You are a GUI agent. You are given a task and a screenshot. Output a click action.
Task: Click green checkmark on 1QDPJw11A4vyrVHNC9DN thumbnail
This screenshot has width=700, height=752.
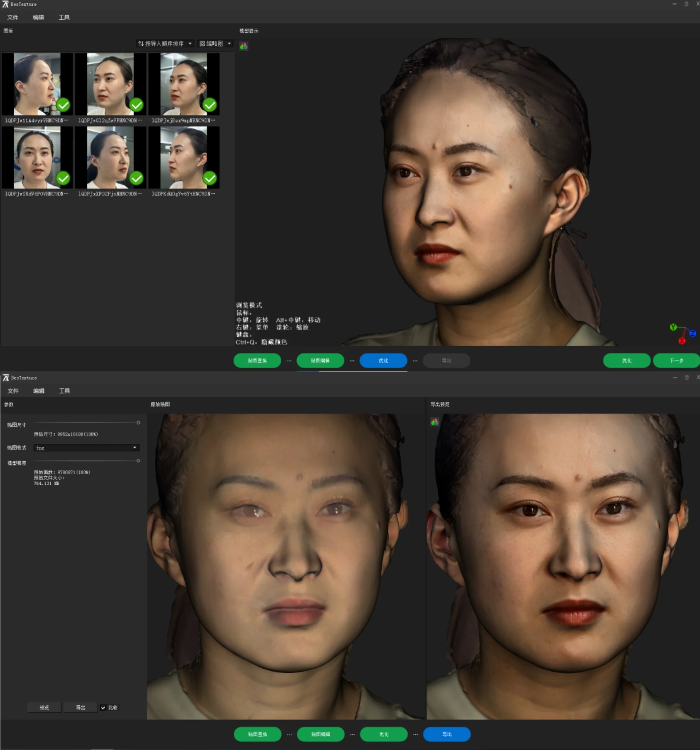pyautogui.click(x=63, y=105)
